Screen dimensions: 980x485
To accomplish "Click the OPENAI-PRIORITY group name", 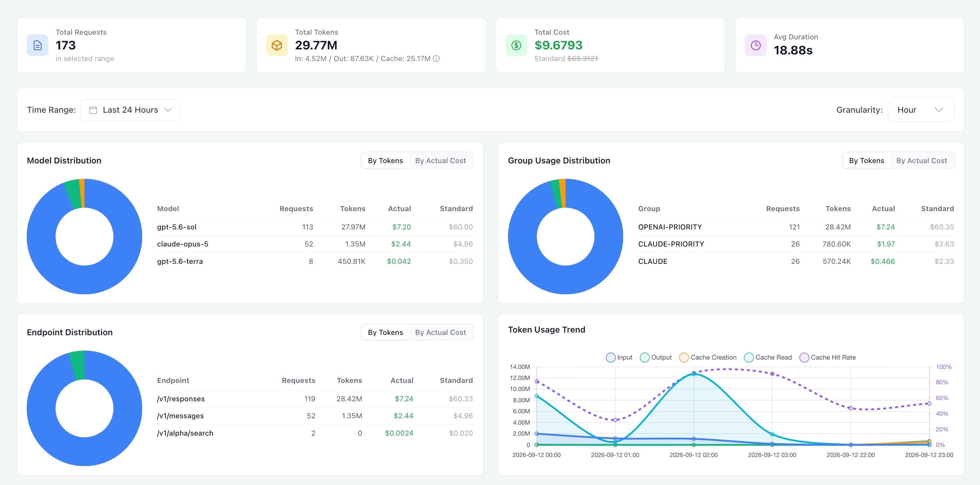I will (x=670, y=227).
